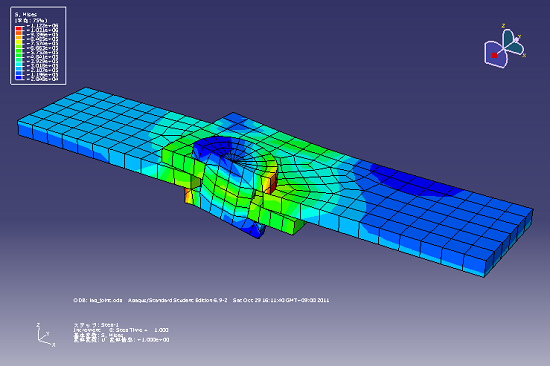Click the Z axis of the view triad
Image resolution: width=550 pixels, height=366 pixels.
click(38, 333)
